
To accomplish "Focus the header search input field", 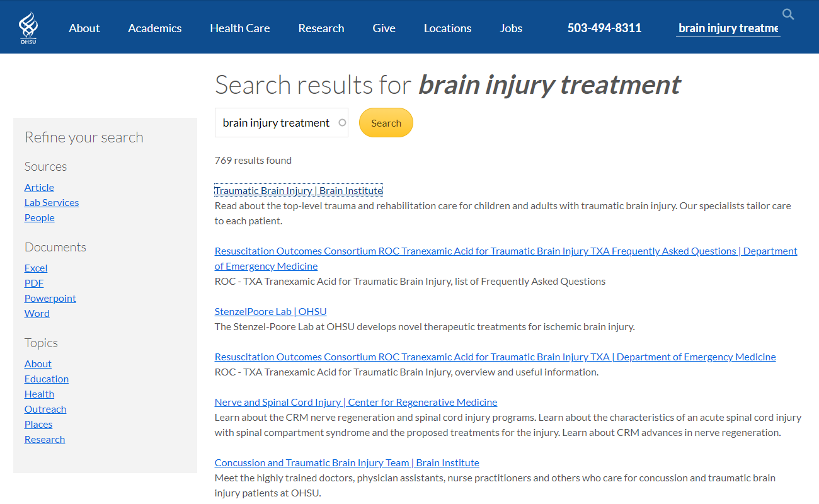I will click(728, 28).
